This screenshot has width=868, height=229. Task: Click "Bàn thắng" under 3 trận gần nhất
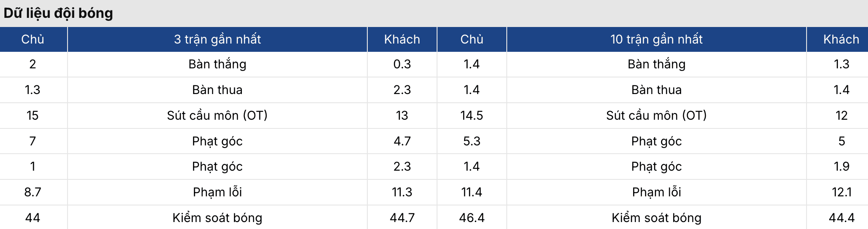pos(217,64)
